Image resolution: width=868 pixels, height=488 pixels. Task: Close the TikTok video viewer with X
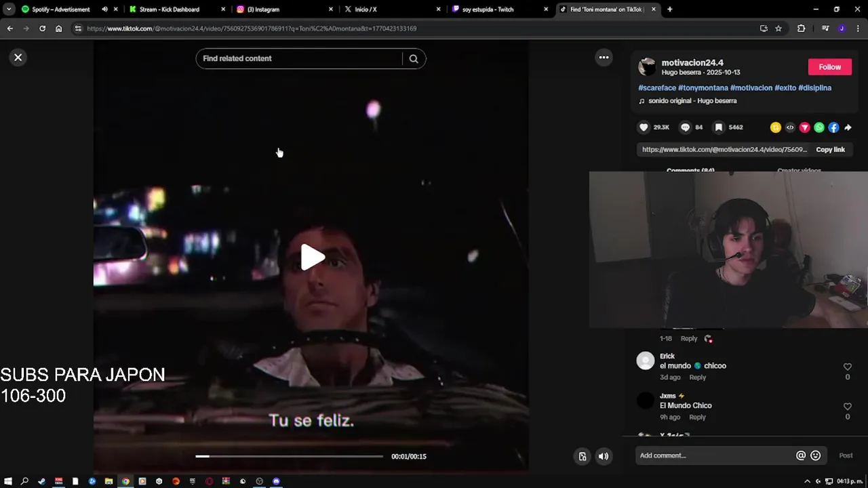click(18, 58)
